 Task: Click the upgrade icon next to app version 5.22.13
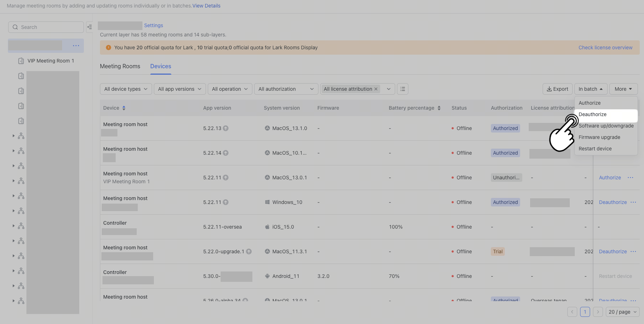pos(226,128)
